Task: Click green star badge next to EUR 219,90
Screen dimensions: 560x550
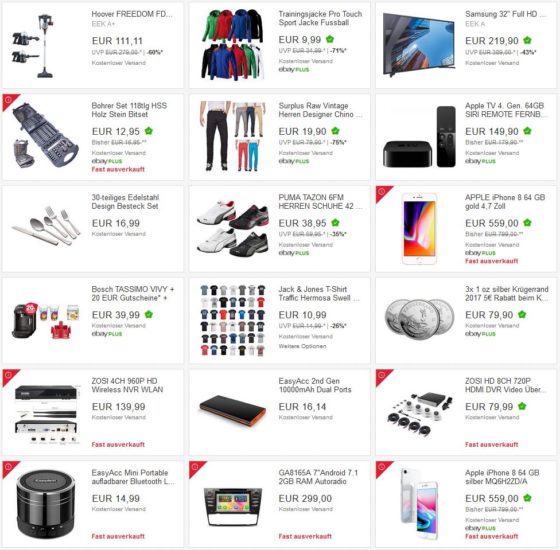Action: click(x=527, y=40)
